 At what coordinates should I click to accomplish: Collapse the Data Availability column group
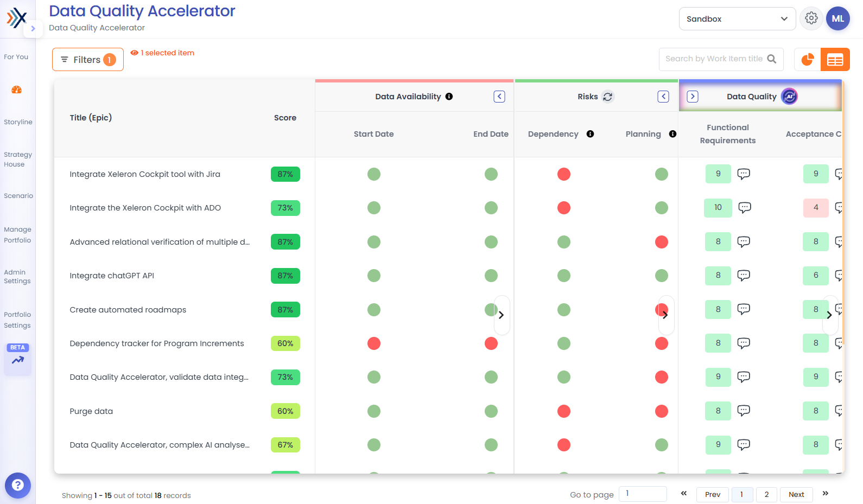(x=499, y=97)
